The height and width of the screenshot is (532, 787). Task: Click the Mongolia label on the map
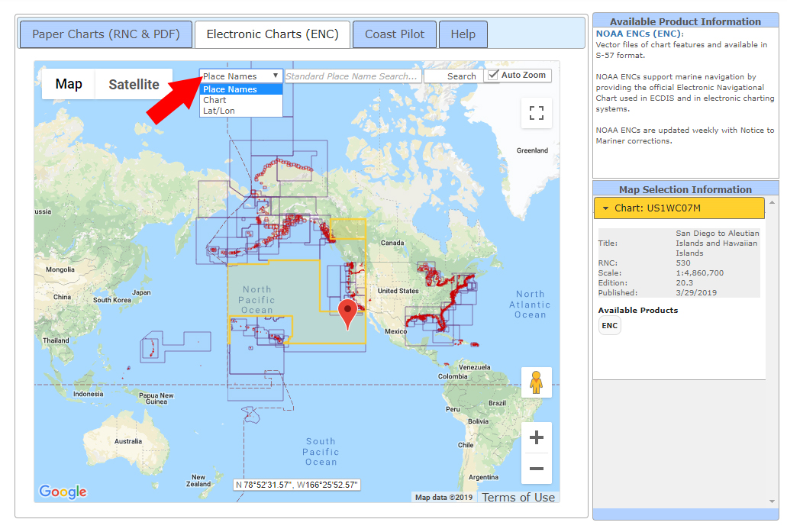pos(60,270)
